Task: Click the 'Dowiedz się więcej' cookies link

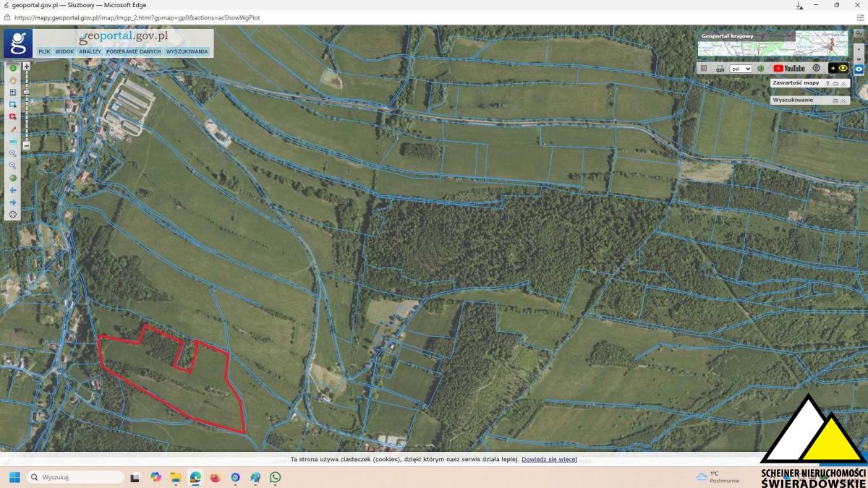Action: pos(549,459)
